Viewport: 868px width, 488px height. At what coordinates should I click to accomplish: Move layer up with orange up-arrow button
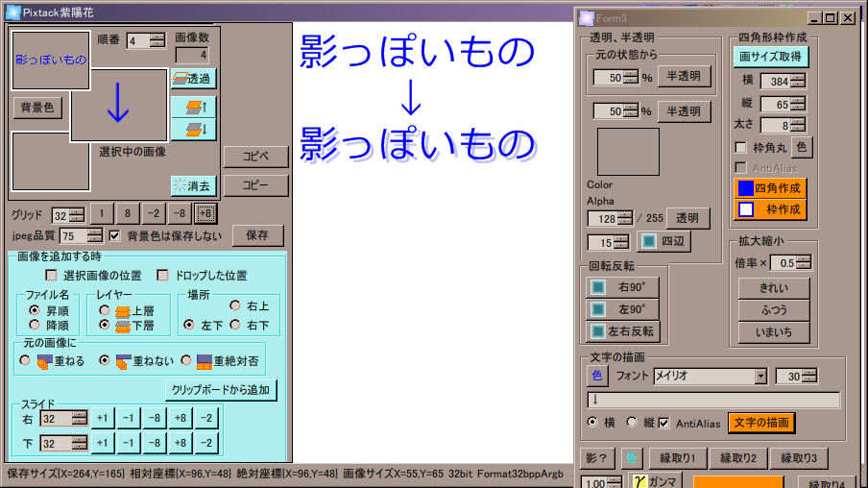coord(193,107)
